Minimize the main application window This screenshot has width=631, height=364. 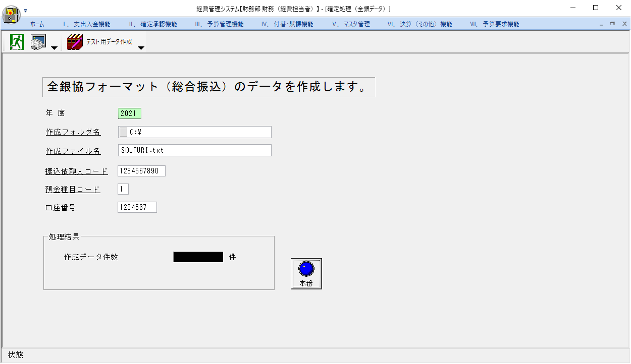[572, 8]
